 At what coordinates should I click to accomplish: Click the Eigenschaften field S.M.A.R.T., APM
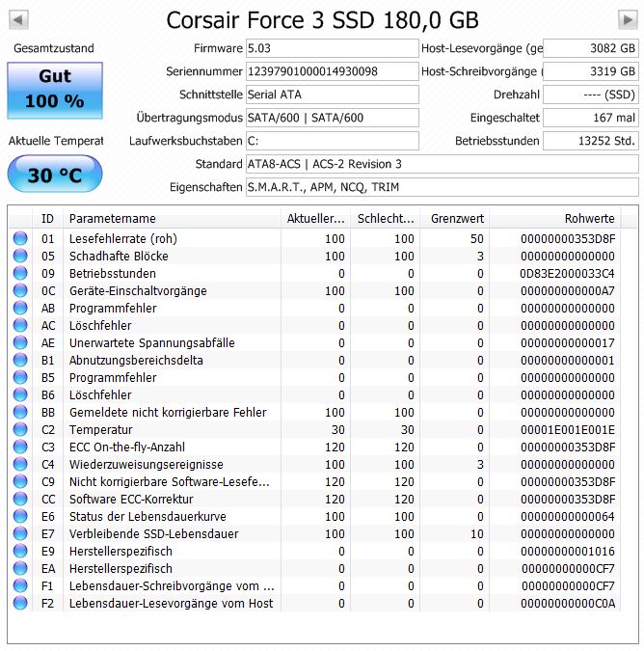(442, 187)
